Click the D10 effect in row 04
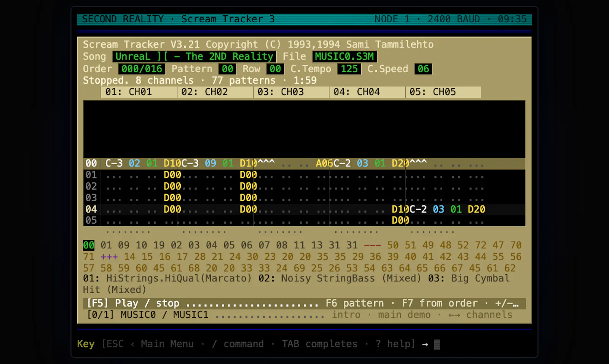Image resolution: width=609 pixels, height=364 pixels. (x=400, y=209)
